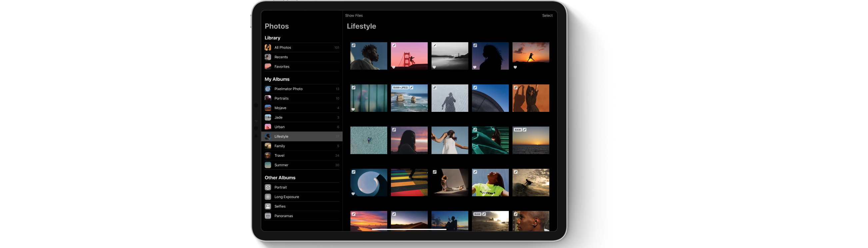The image size is (868, 248).
Task: Tap the Select button
Action: tap(547, 15)
